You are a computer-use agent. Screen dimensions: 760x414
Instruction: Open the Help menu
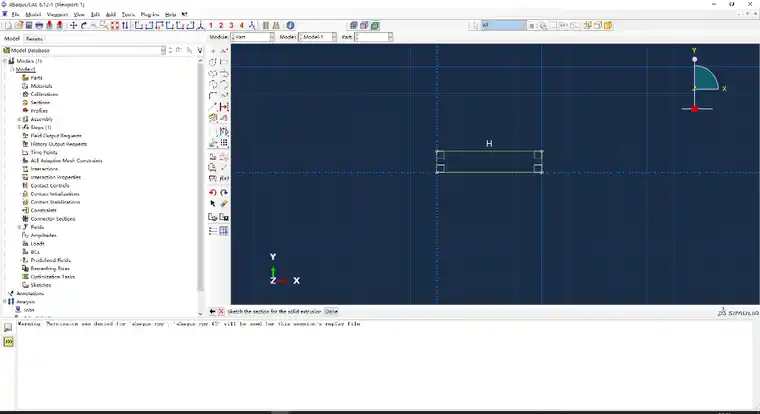coord(171,15)
